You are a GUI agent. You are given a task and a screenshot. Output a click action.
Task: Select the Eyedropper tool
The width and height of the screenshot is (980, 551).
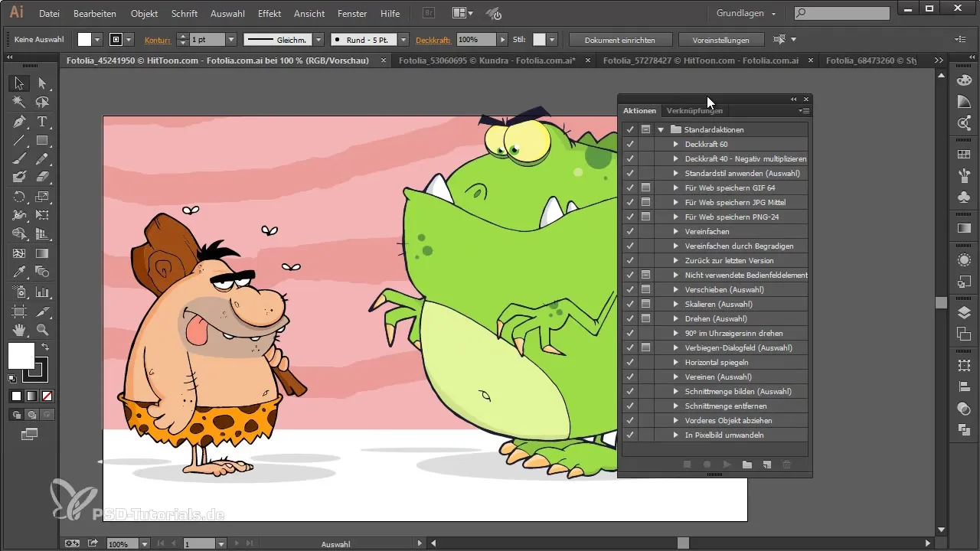[x=19, y=272]
